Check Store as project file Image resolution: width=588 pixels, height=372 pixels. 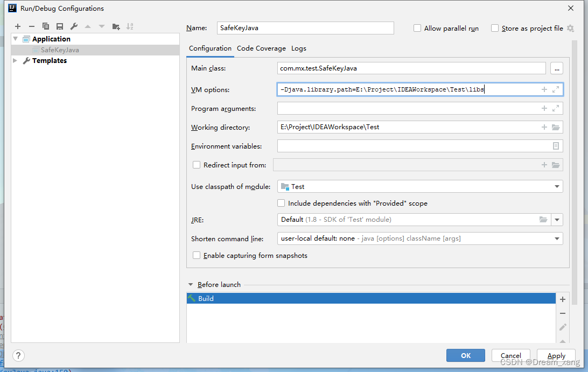coord(495,28)
